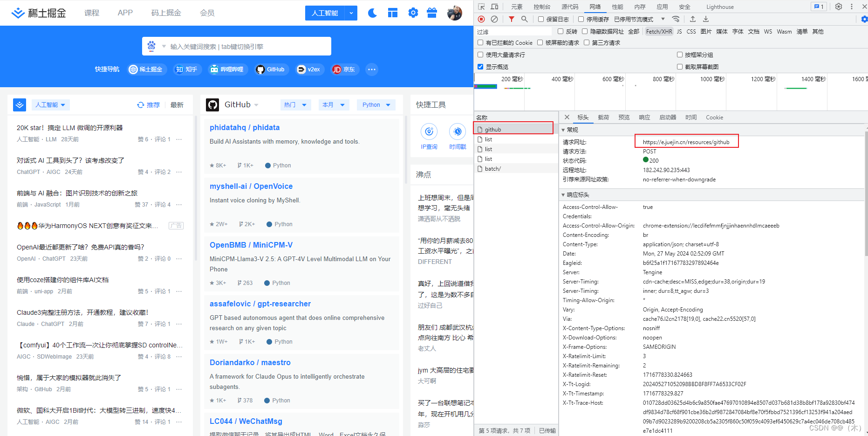The image size is (868, 436).
Task: Open the 哔哩哔哩 quick navigation shortcut
Action: point(228,69)
